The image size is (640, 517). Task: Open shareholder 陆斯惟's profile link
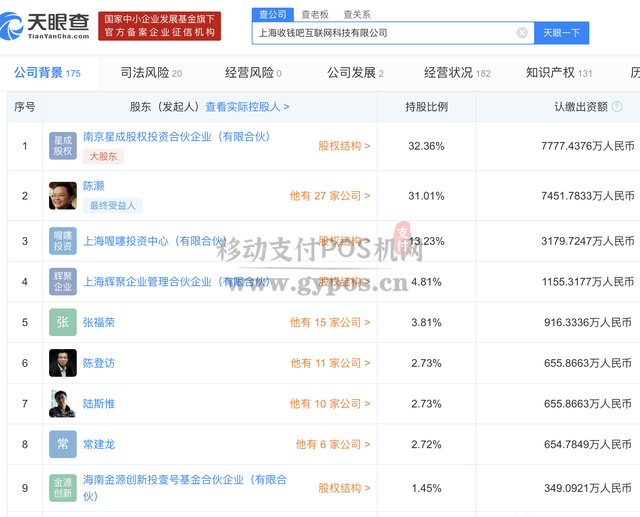[x=99, y=404]
